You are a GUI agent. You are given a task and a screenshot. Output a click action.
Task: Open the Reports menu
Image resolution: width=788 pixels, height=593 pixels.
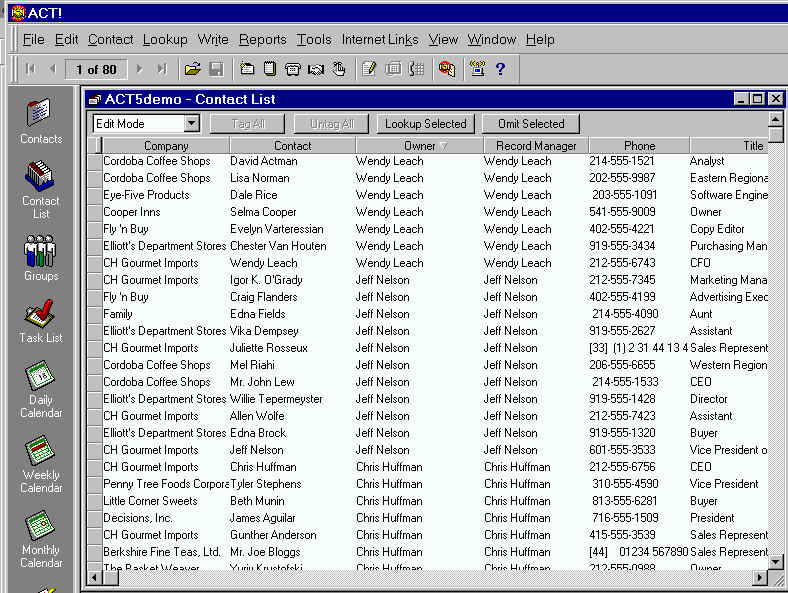(262, 39)
